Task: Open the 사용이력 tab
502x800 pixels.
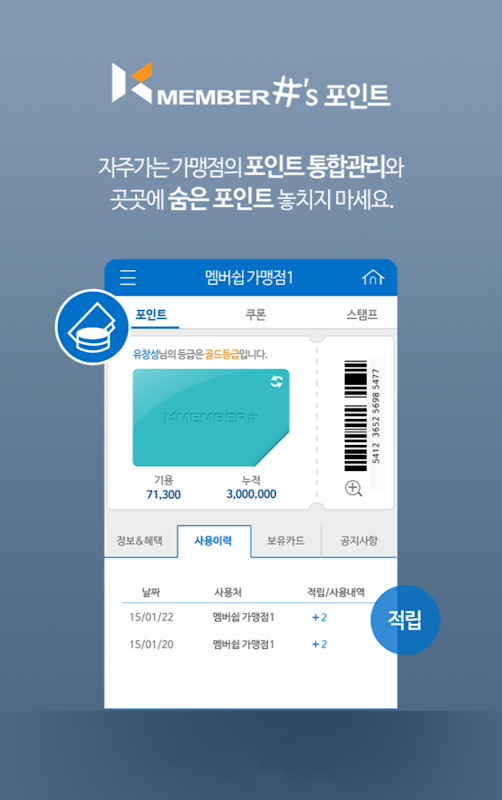Action: pyautogui.click(x=213, y=541)
